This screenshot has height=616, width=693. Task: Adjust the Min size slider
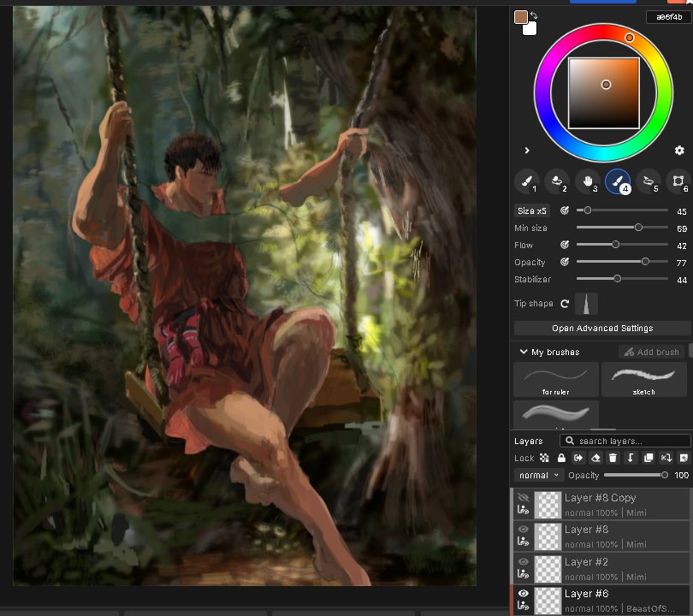[x=622, y=228]
